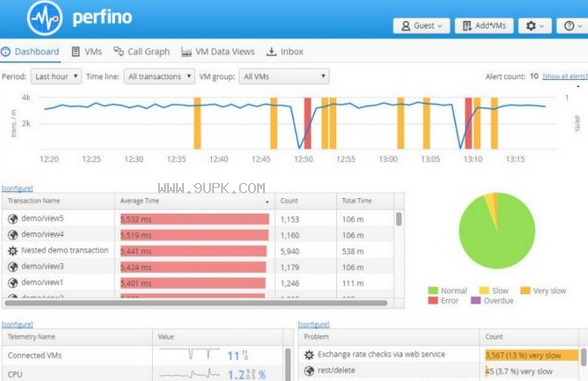Click the configure link above telemetry table
588x381 pixels.
coord(18,324)
